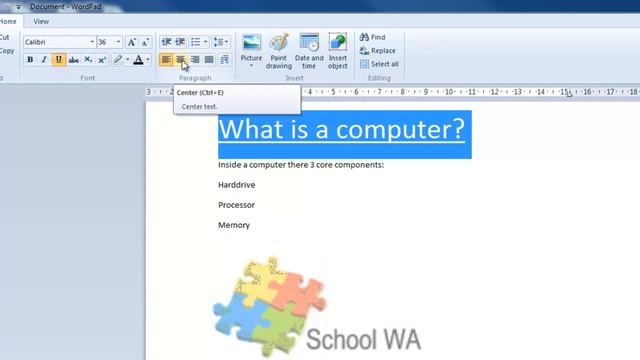Apply line spacing icon
Image resolution: width=640 pixels, height=360 pixels.
(218, 42)
